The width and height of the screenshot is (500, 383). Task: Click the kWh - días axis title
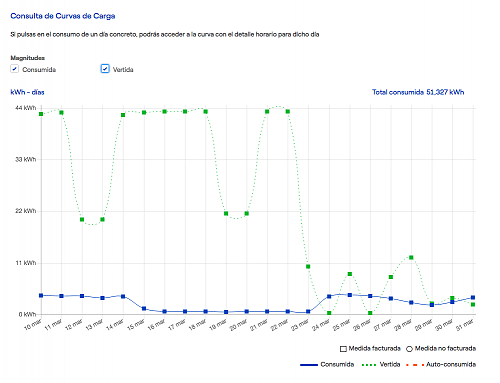point(27,92)
